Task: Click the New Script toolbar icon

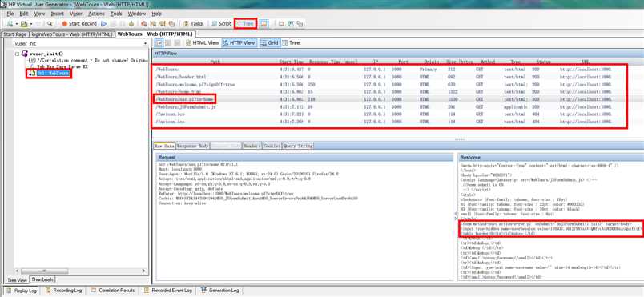Action: [x=10, y=24]
